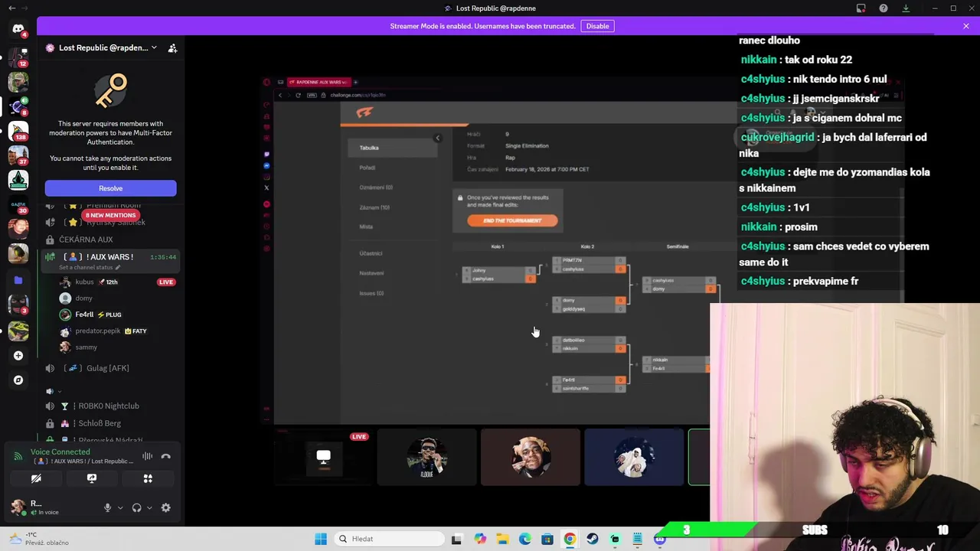Click Set a channel status link
Viewport: 980px width, 551px height.
tap(90, 267)
